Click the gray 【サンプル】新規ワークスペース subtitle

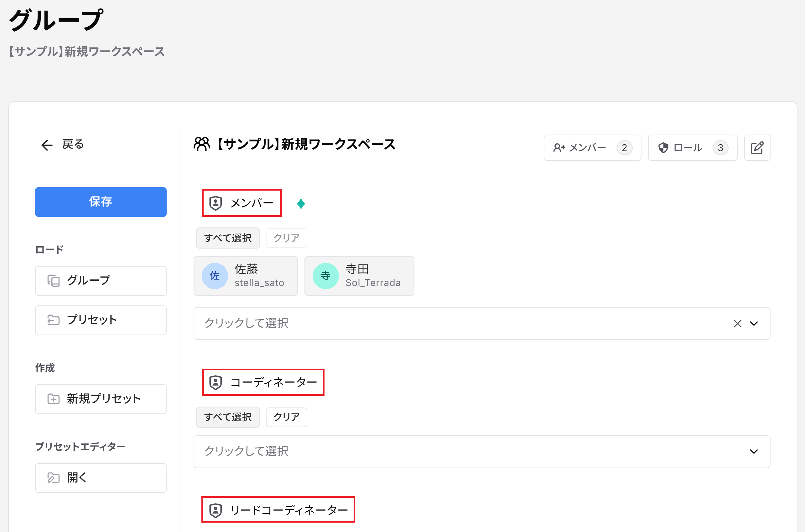coord(86,52)
